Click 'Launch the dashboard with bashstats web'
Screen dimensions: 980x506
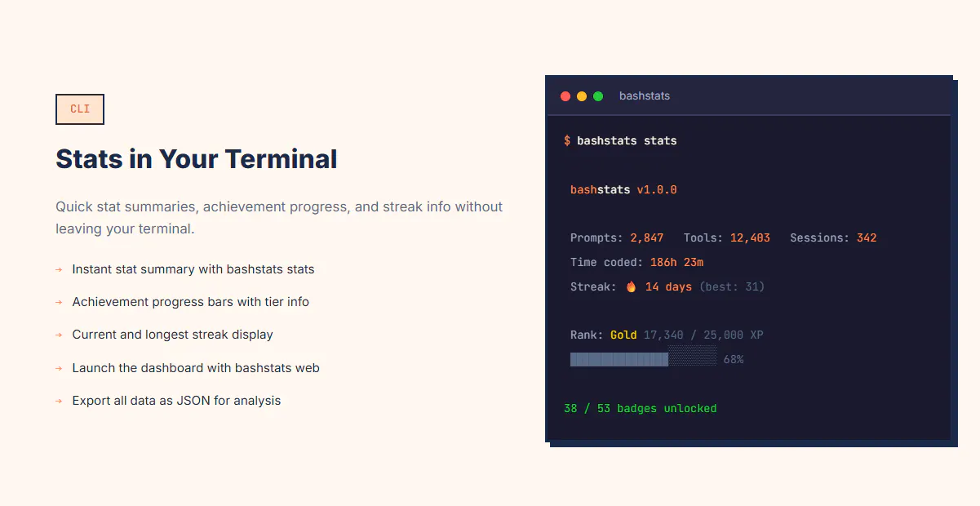[196, 368]
